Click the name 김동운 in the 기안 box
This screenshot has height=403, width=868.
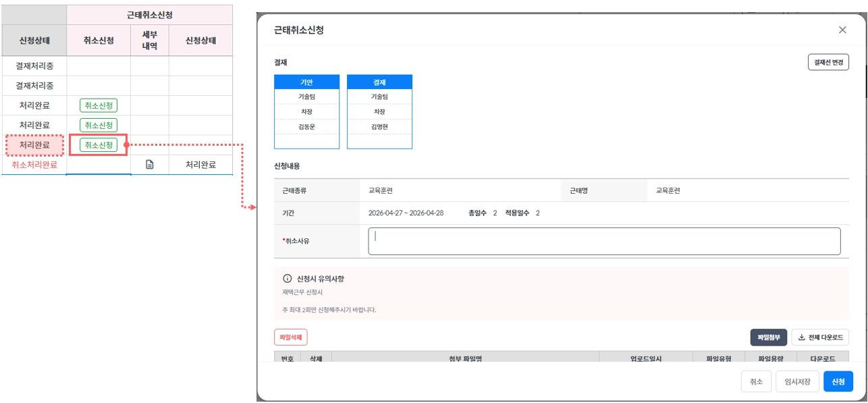[306, 126]
